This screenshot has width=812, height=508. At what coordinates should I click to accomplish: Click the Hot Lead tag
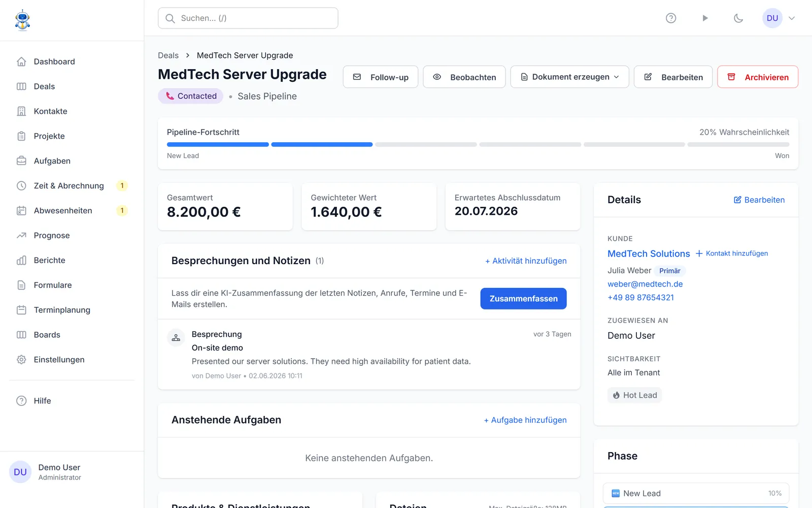(x=635, y=395)
